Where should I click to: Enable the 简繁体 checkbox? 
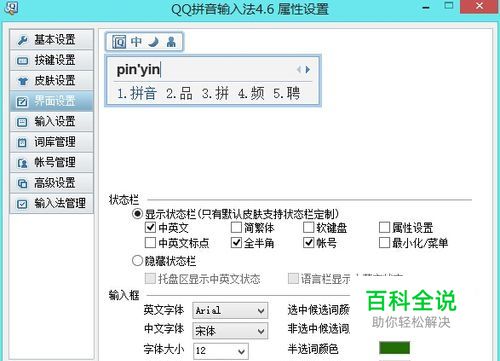[x=236, y=227]
